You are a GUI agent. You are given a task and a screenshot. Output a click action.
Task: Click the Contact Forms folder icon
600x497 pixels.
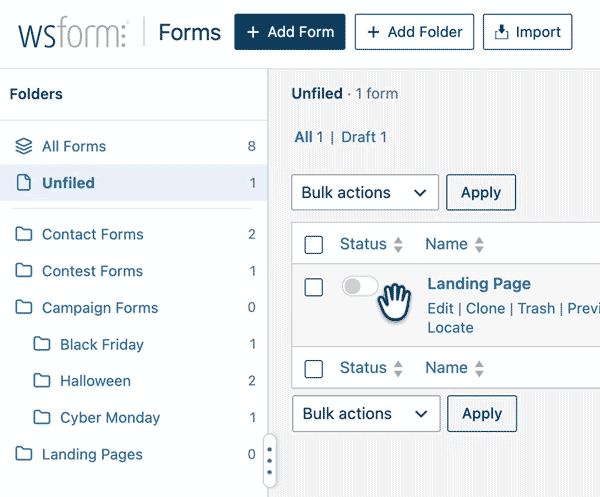pyautogui.click(x=24, y=234)
